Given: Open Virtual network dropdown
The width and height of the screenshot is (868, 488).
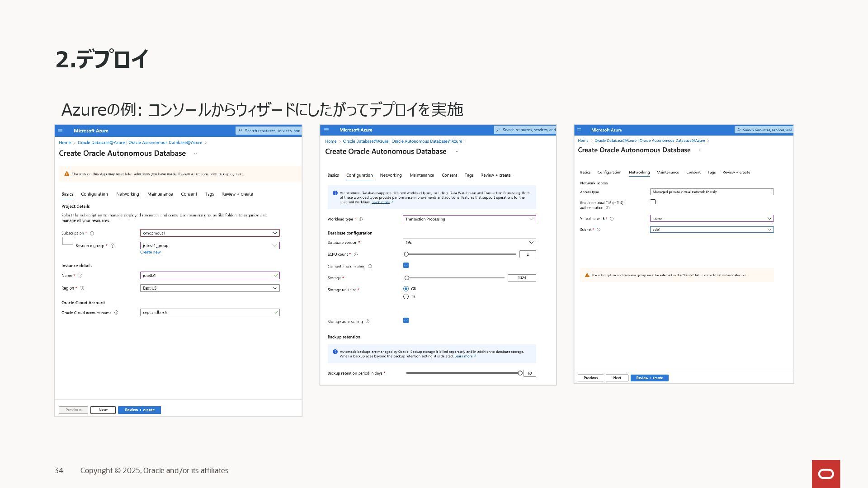Looking at the screenshot, I should point(712,219).
